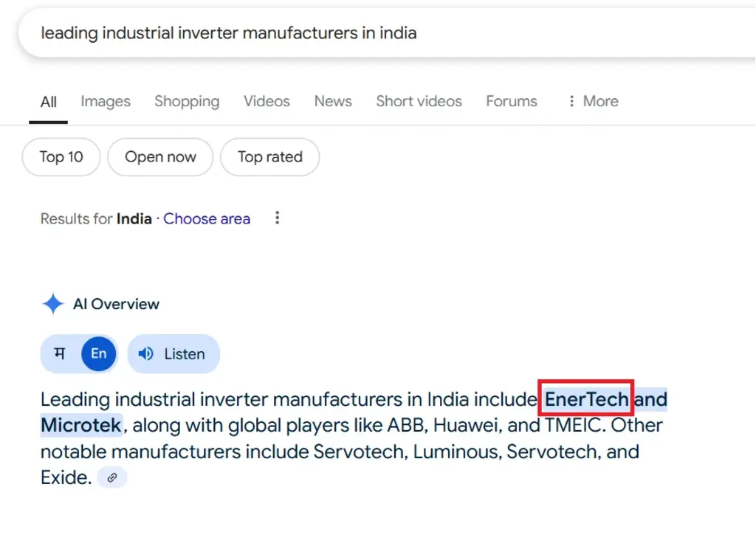The image size is (756, 546).
Task: Go to the Videos tab
Action: tap(267, 102)
